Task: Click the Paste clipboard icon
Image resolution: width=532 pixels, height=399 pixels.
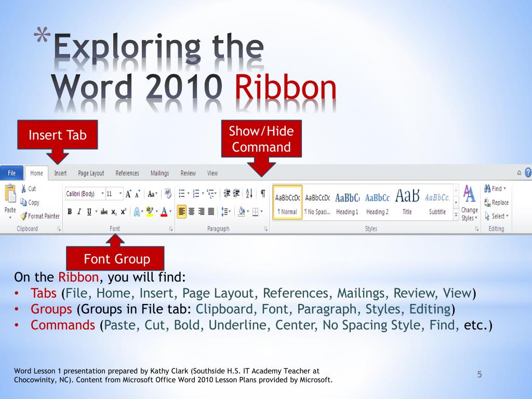Action: pyautogui.click(x=10, y=193)
